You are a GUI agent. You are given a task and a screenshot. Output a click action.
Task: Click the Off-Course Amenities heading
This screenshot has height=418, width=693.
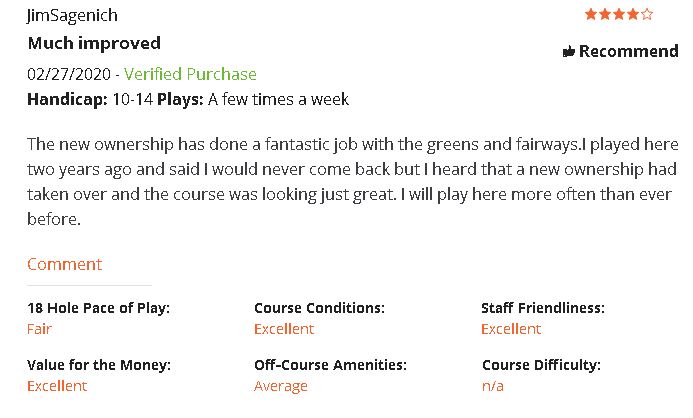330,365
